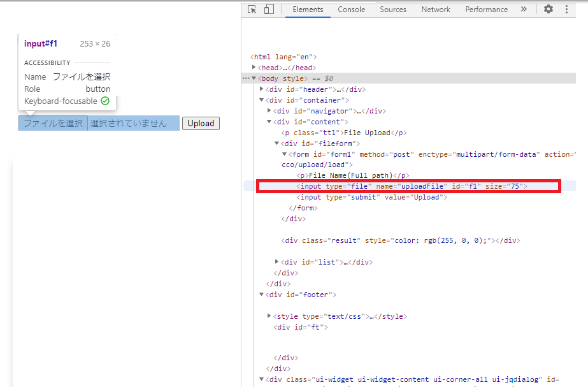The height and width of the screenshot is (387, 588).
Task: Expand the div id="navigator" node
Action: [x=269, y=110]
